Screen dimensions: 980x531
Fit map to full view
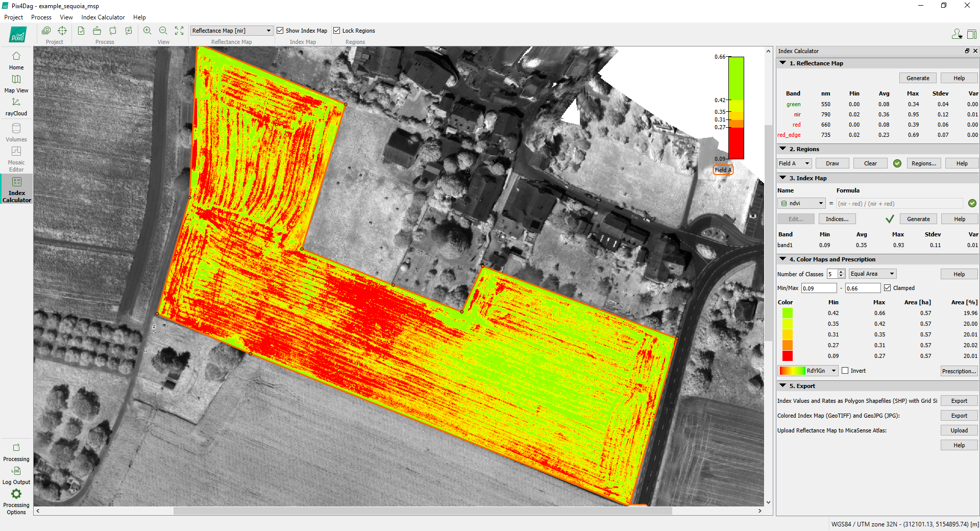point(179,31)
